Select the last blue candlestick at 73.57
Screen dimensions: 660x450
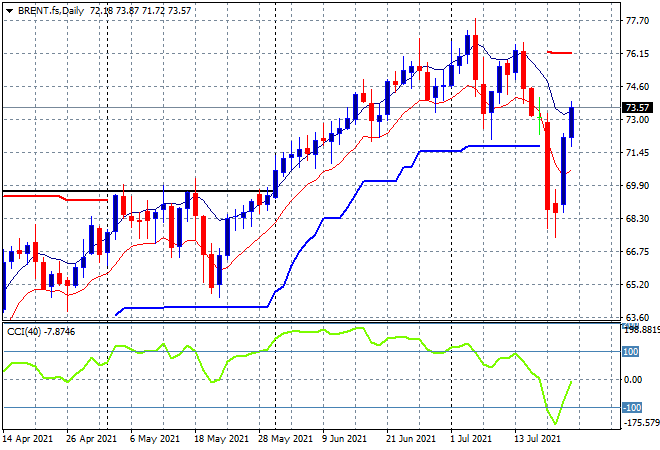click(x=572, y=122)
